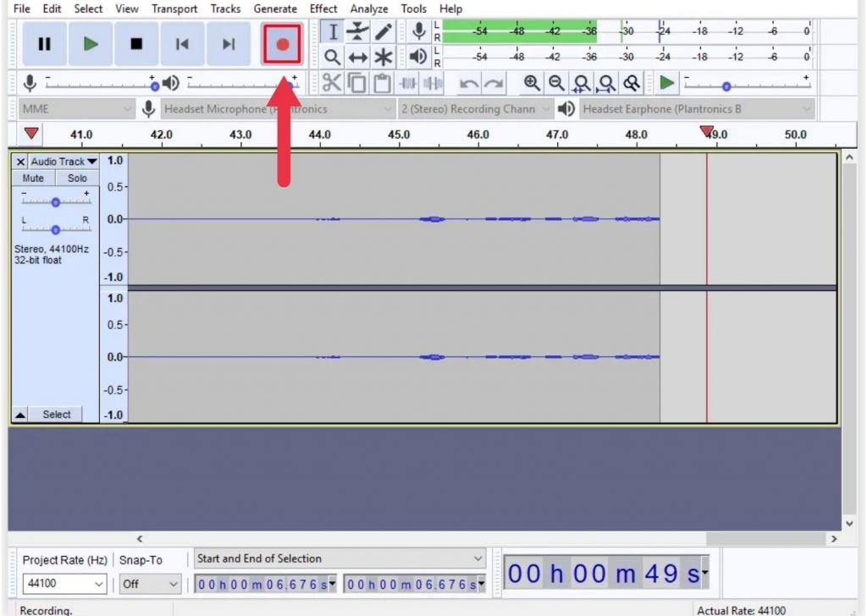This screenshot has width=867, height=616.
Task: Open the Tracks menu
Action: point(225,8)
